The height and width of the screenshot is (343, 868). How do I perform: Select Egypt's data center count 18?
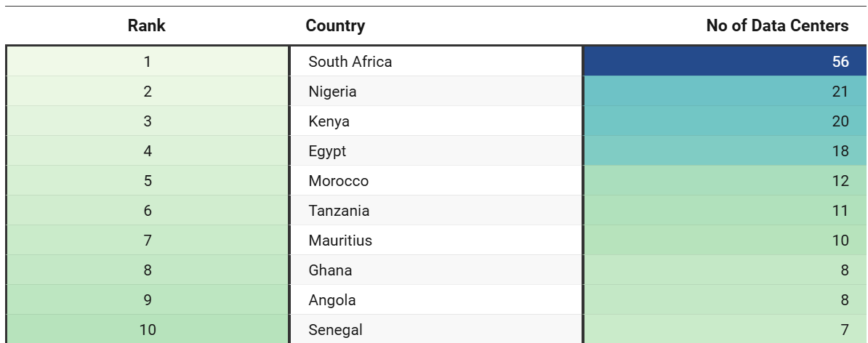click(x=840, y=151)
